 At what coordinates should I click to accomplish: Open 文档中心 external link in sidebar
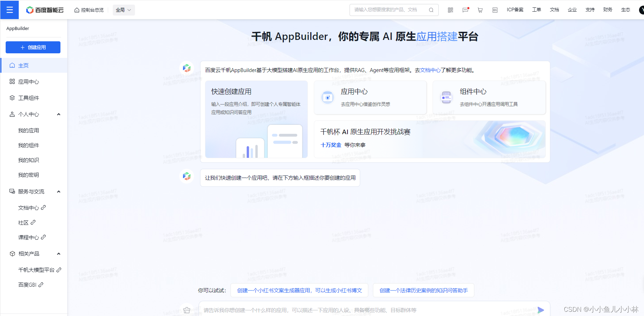[x=32, y=208]
